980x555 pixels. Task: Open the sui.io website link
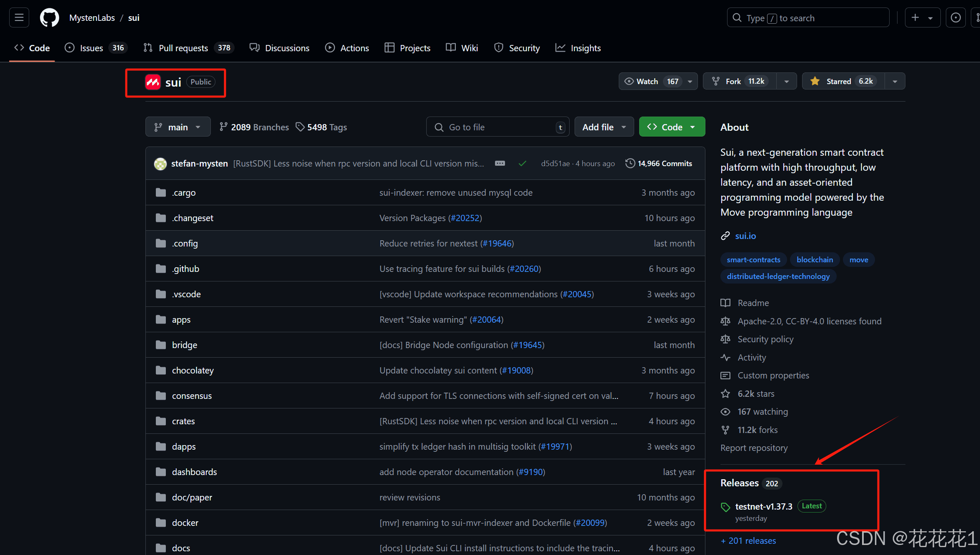(x=745, y=236)
